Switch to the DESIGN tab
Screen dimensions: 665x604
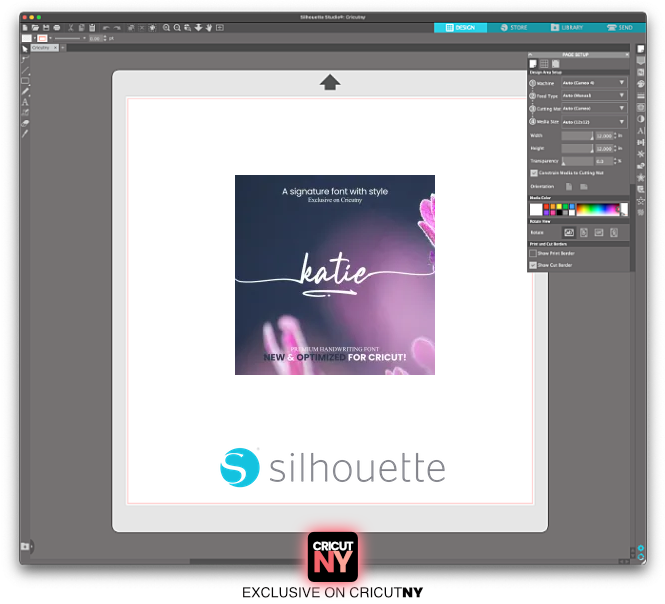tap(460, 28)
